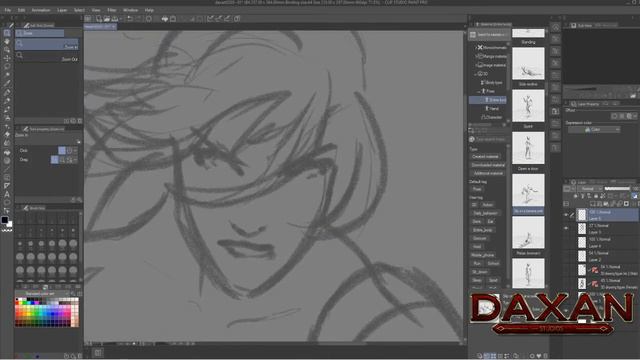This screenshot has height=360, width=640.
Task: Open the Expression color Color dropdown
Action: [594, 129]
